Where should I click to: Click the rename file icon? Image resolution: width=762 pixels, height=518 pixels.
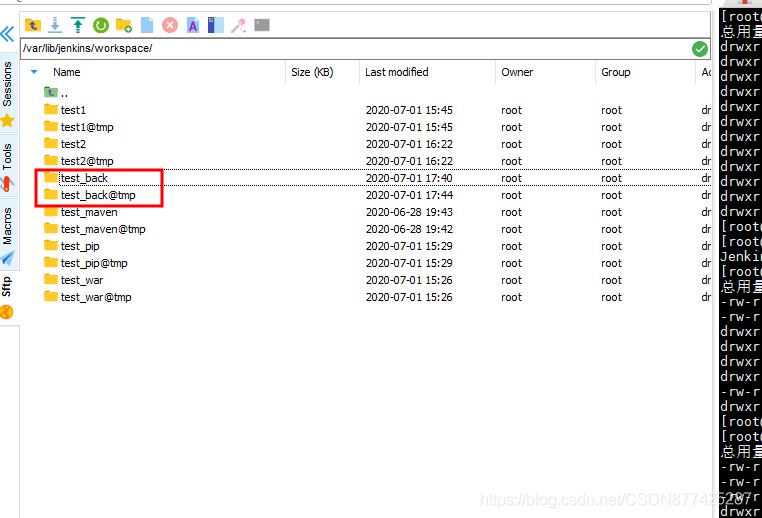[193, 25]
